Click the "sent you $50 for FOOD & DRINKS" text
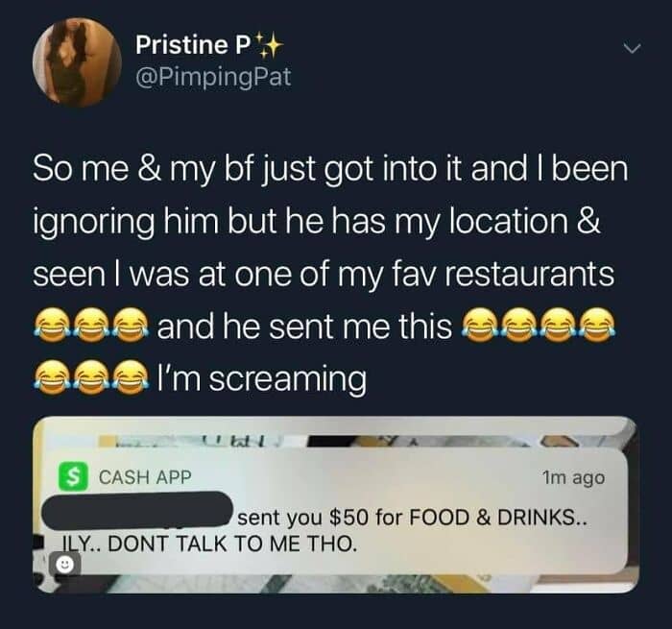This screenshot has width=672, height=629. (x=412, y=518)
